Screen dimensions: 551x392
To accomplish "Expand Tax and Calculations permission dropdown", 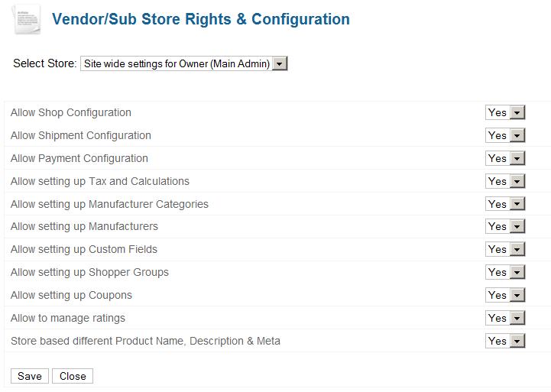I will coord(505,182).
